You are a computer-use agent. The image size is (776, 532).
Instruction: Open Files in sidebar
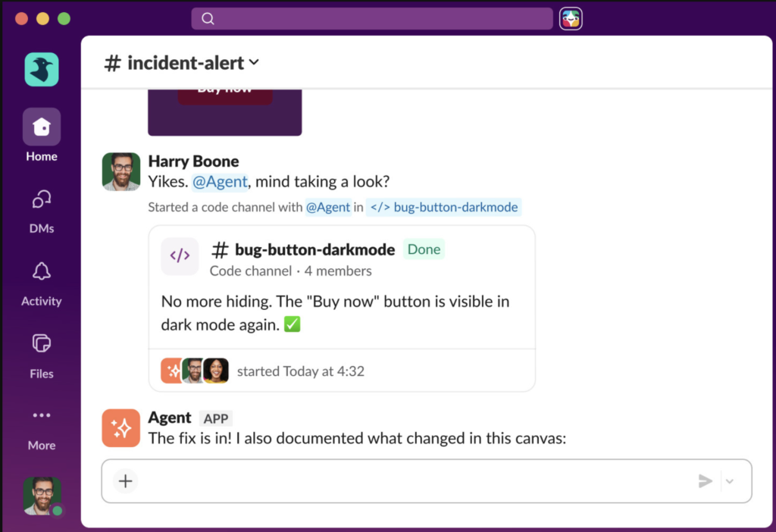click(x=42, y=356)
